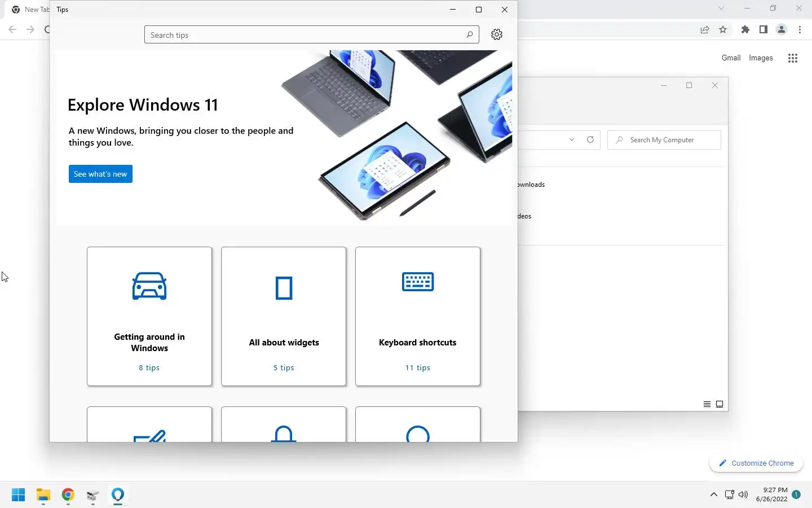Click the Customize Chrome button

(756, 463)
